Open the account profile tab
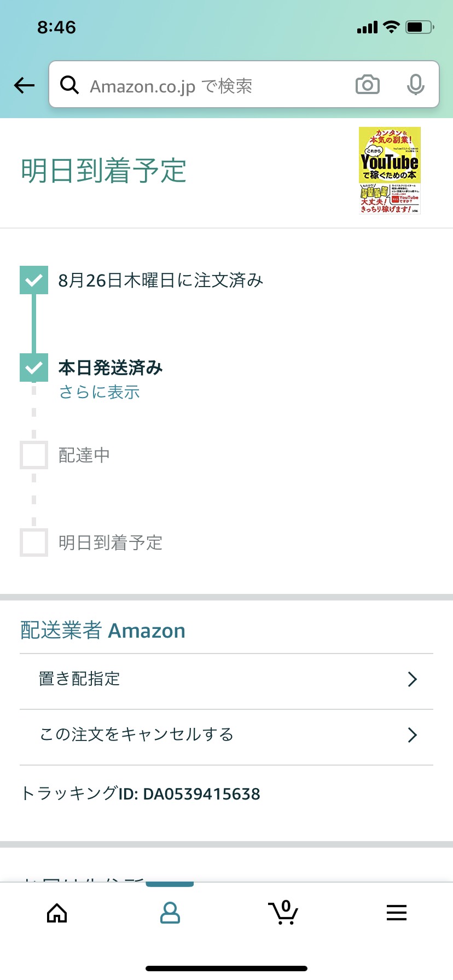Image resolution: width=453 pixels, height=980 pixels. pos(170,913)
